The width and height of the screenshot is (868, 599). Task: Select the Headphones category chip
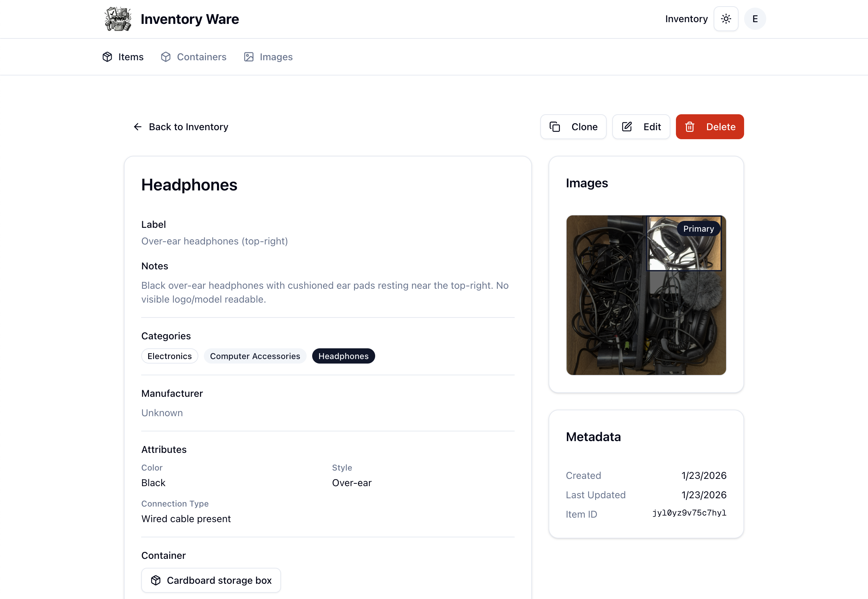pos(343,356)
